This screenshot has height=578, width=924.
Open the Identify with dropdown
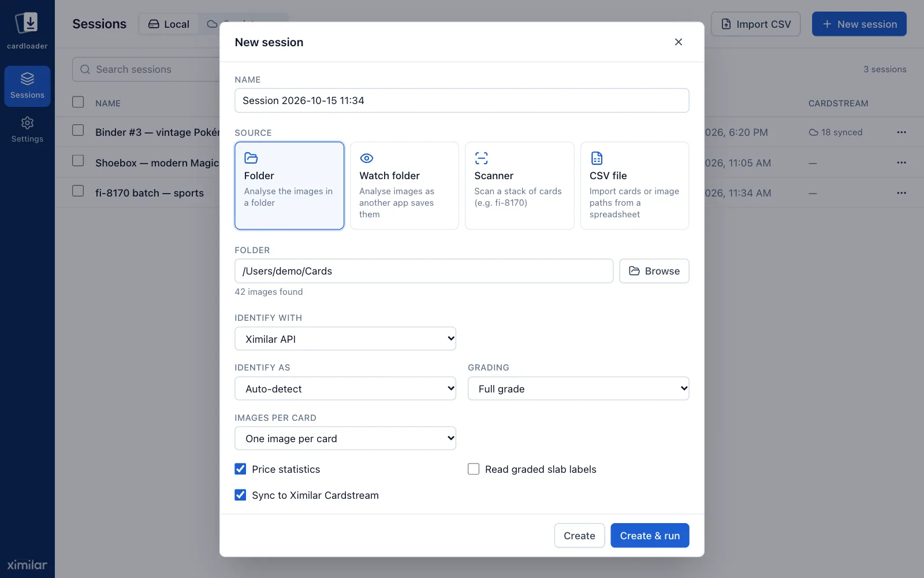(x=345, y=339)
